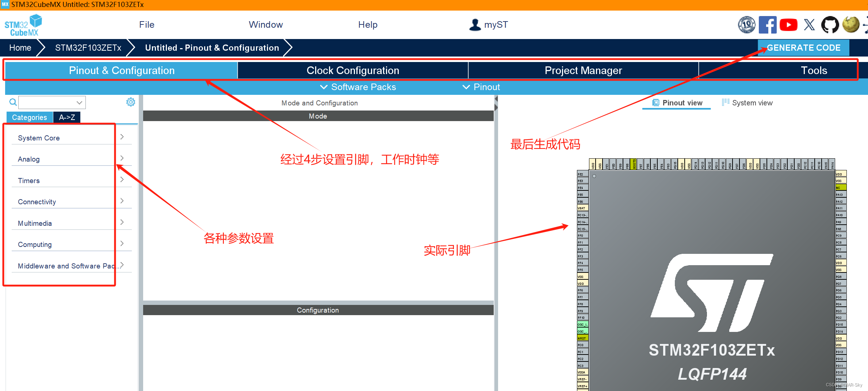Click Untitled - Pinout & Configuration breadcrumb
This screenshot has width=868, height=391.
pos(212,48)
